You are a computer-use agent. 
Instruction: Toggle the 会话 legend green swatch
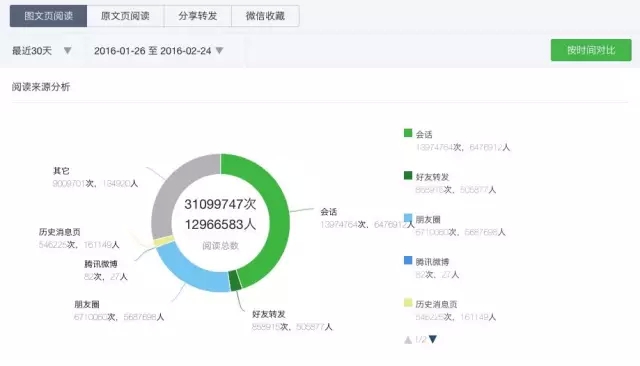(x=408, y=133)
